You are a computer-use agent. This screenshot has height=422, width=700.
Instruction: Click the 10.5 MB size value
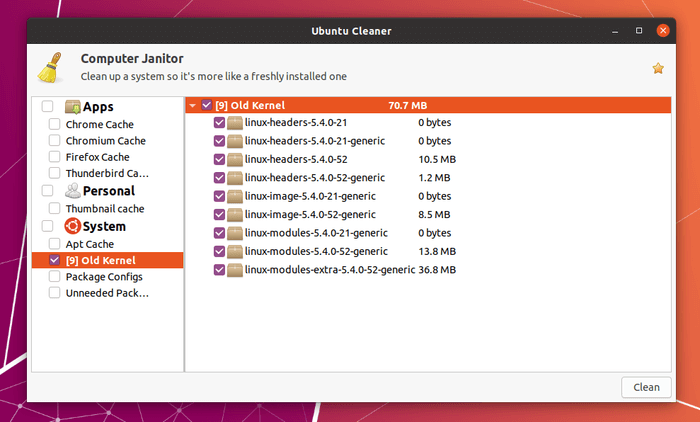[437, 159]
